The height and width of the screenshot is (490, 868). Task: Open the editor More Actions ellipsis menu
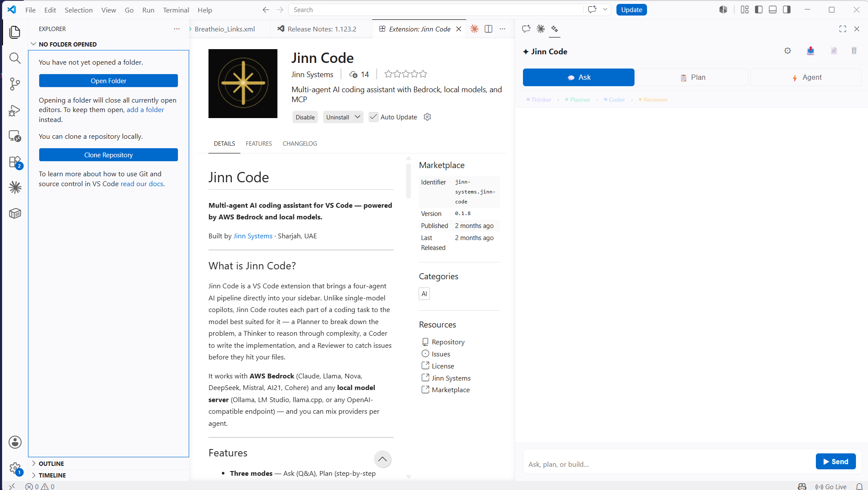pos(502,29)
